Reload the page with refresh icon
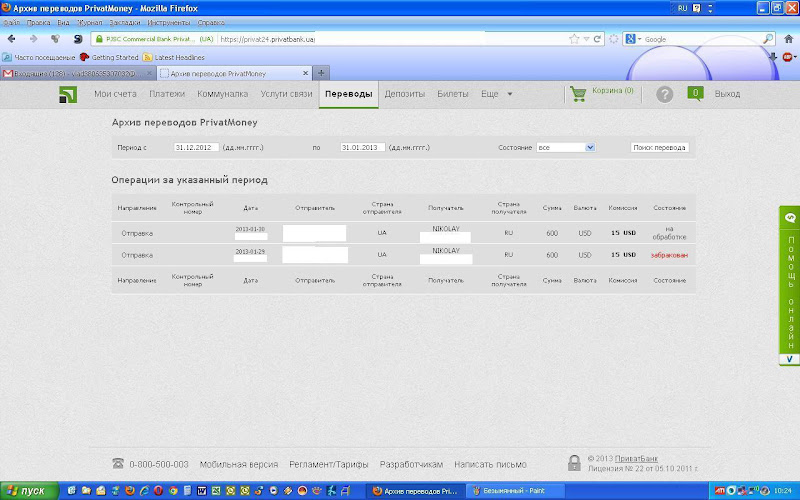 click(x=597, y=39)
